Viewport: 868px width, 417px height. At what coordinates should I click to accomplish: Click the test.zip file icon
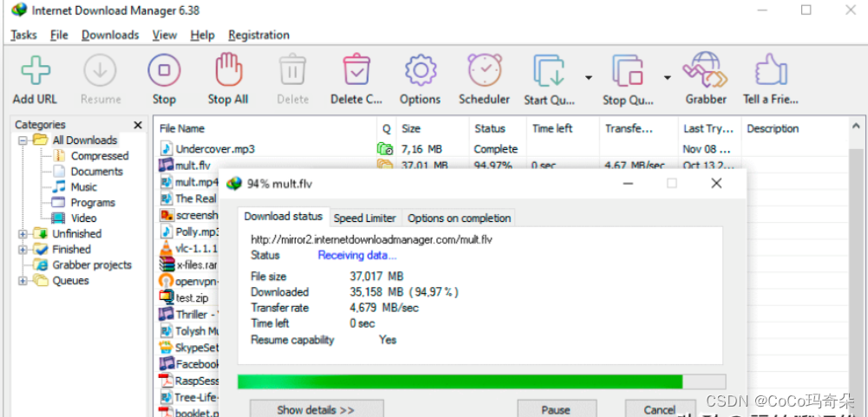click(x=166, y=297)
